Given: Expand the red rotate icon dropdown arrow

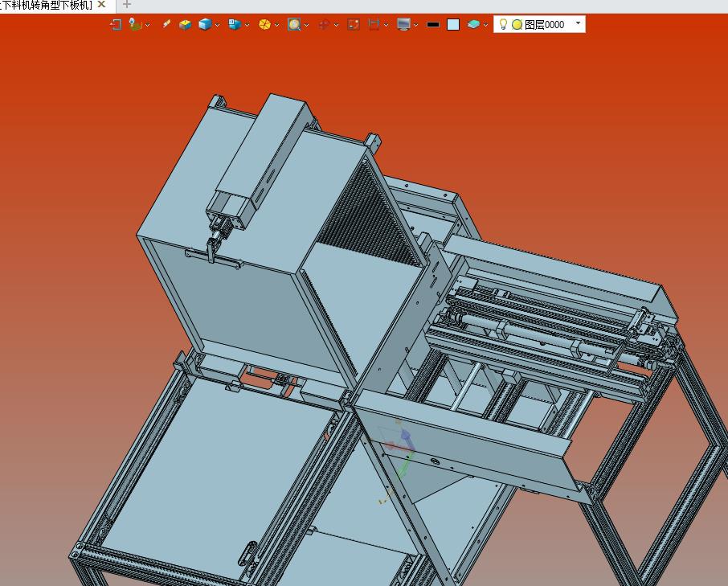Looking at the screenshot, I should (336, 25).
